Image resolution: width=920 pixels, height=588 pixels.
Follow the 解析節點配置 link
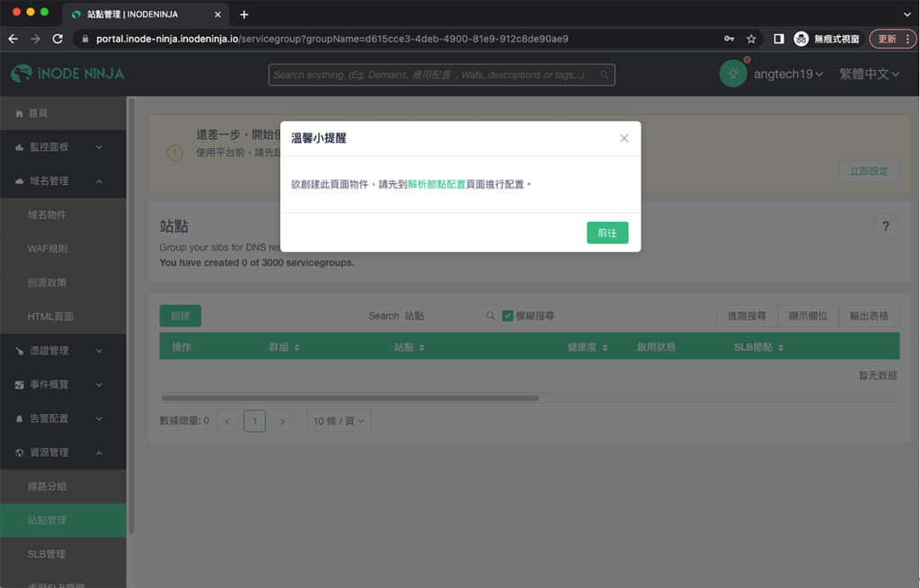pos(437,184)
